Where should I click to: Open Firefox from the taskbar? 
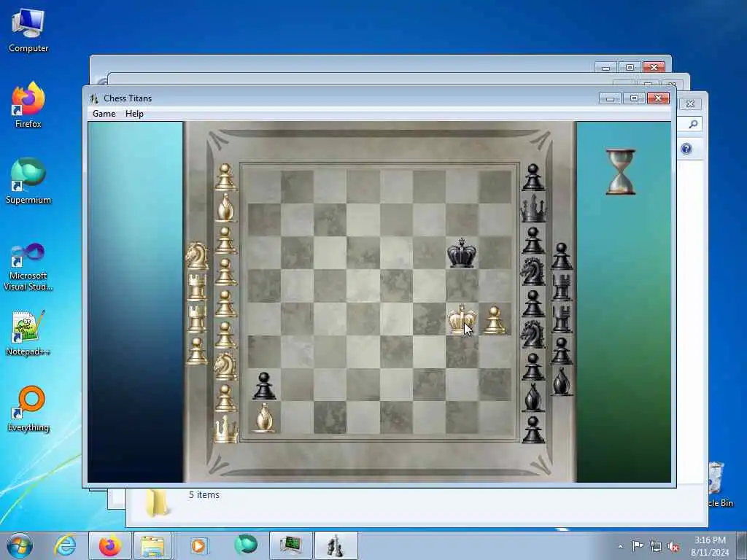109,545
